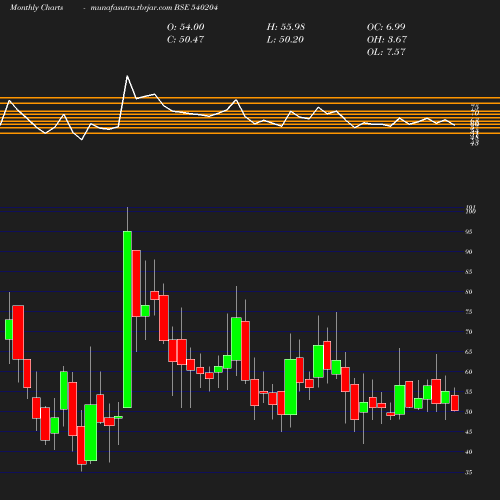Click the 50 price axis label
Screen dimensions: 500x500
(469, 412)
